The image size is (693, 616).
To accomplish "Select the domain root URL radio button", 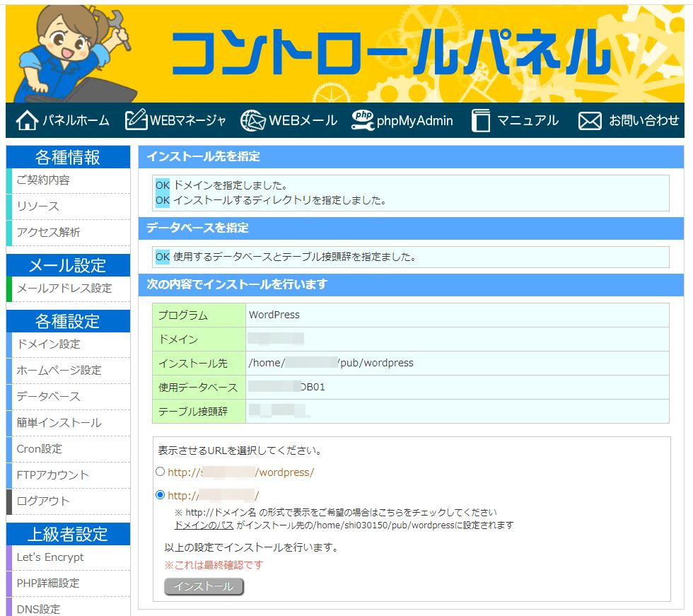I will click(160, 495).
